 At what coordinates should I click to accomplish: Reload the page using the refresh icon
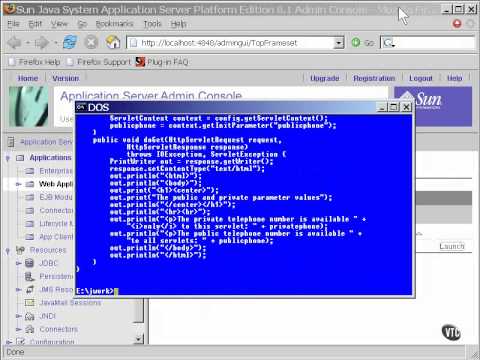tap(70, 42)
